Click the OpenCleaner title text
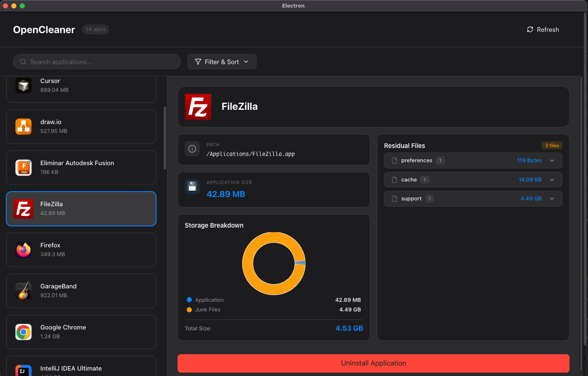This screenshot has height=376, width=588. point(44,30)
